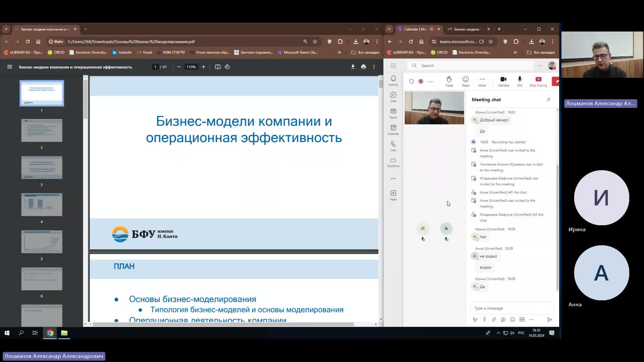Attach a file to chat message

click(x=494, y=319)
